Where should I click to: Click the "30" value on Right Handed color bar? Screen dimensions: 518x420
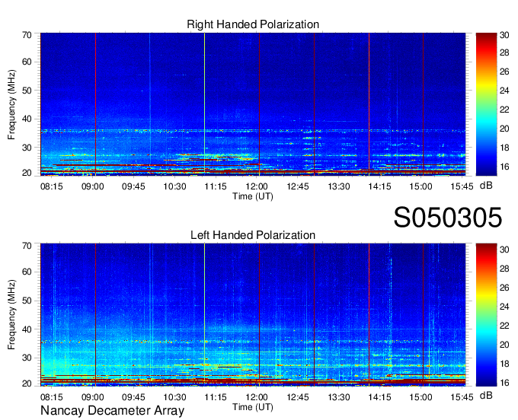tap(504, 35)
